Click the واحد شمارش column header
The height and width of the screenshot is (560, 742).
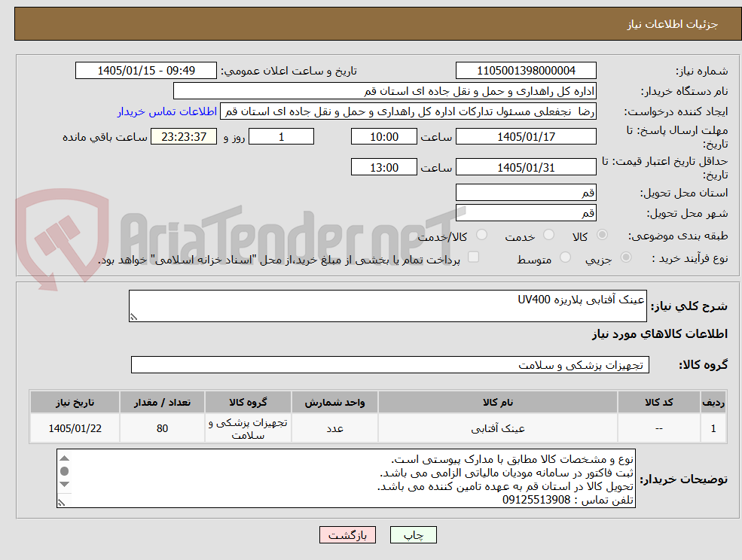point(334,402)
